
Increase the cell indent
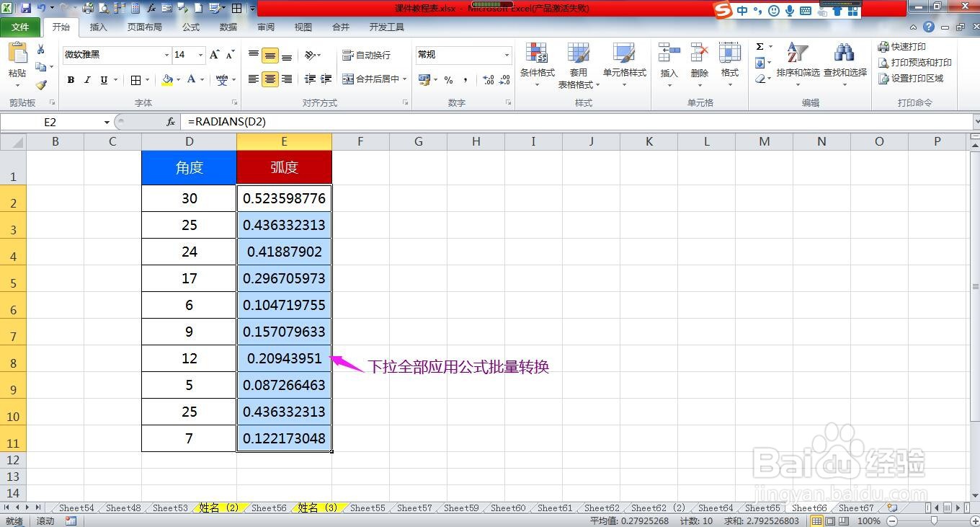click(x=326, y=79)
